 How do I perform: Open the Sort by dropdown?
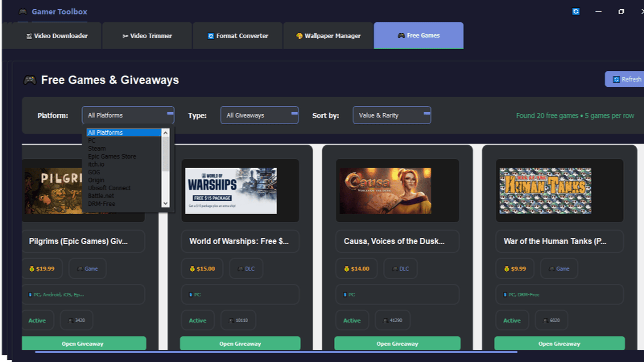[x=391, y=115]
